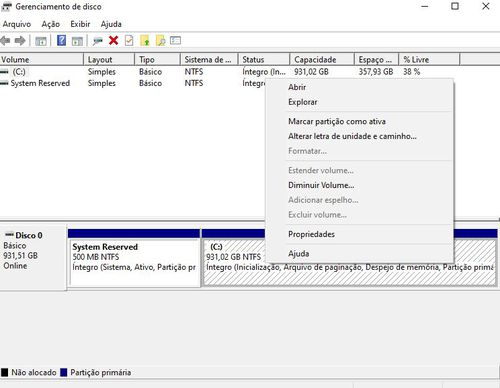Click Básico type in System Reserved row
Image resolution: width=500 pixels, height=388 pixels.
click(x=150, y=83)
